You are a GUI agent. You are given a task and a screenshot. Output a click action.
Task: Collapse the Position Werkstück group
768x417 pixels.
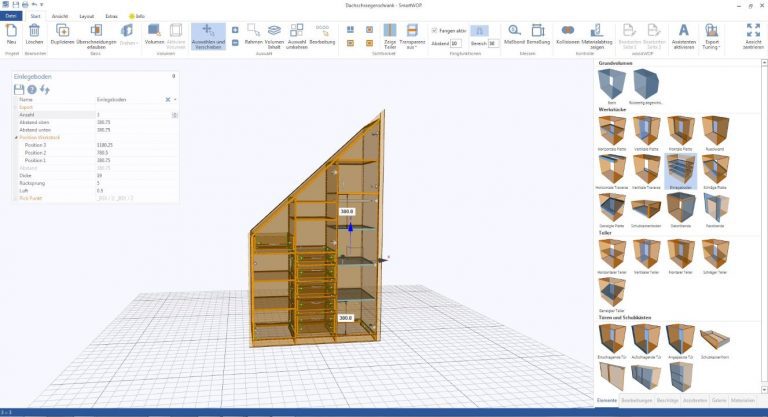pyautogui.click(x=16, y=136)
